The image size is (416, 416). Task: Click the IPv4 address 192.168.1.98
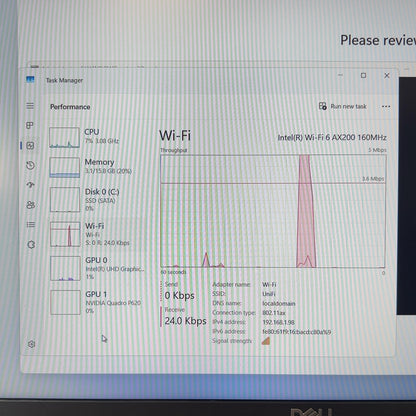279,322
